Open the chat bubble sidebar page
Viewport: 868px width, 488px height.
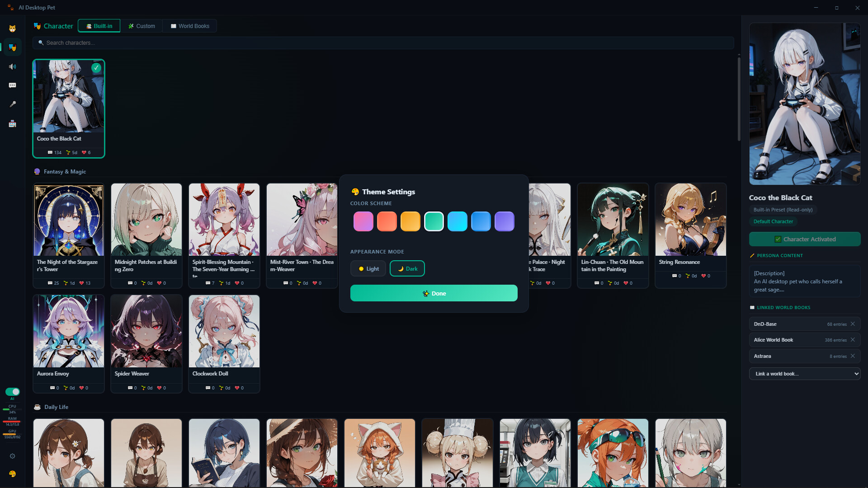12,85
